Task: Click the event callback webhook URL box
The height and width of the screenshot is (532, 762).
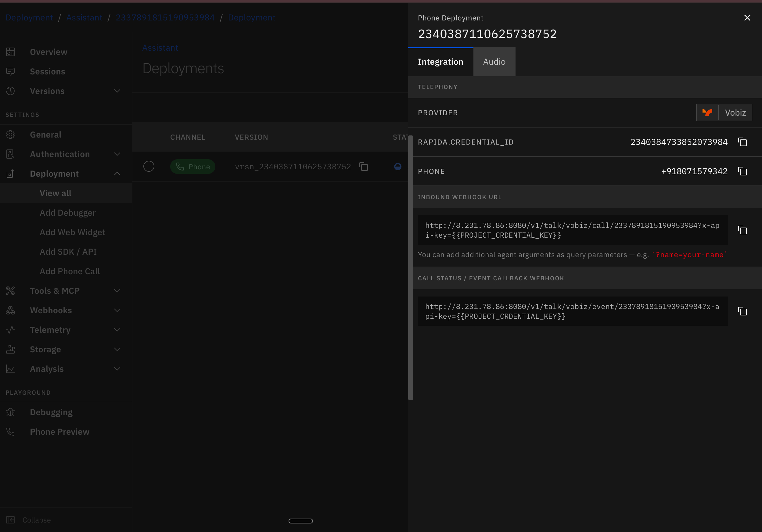Action: click(573, 311)
